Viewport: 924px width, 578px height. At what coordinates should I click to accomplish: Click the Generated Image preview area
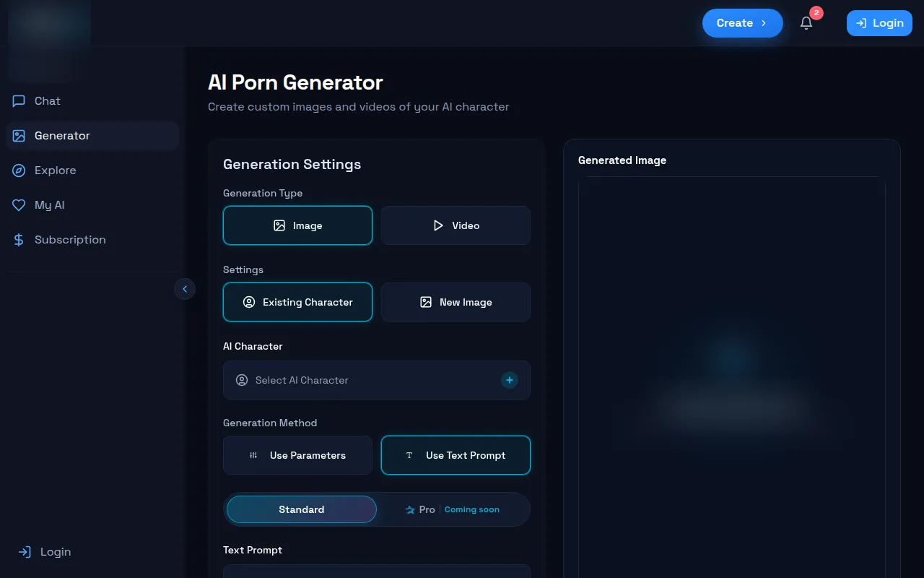point(732,377)
